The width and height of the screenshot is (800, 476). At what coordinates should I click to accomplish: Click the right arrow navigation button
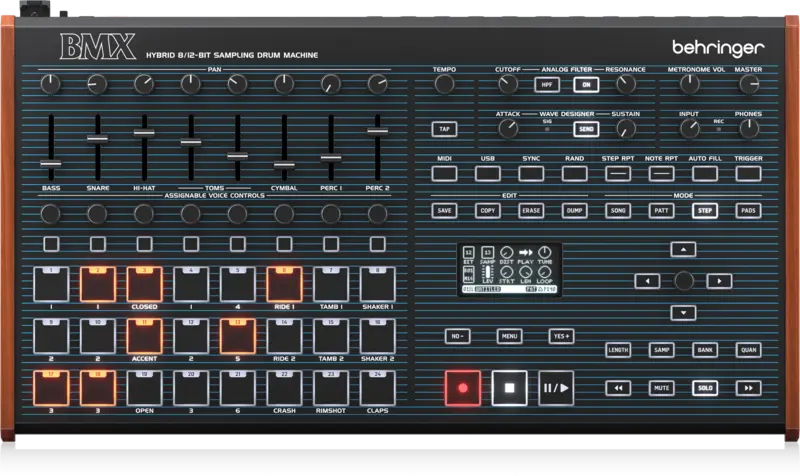click(x=719, y=281)
